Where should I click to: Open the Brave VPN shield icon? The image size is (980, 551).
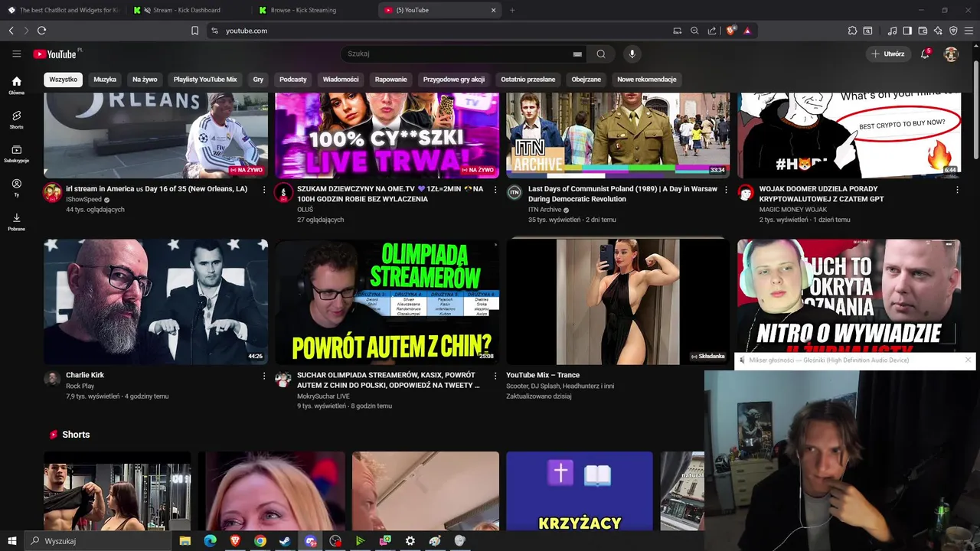pos(953,31)
